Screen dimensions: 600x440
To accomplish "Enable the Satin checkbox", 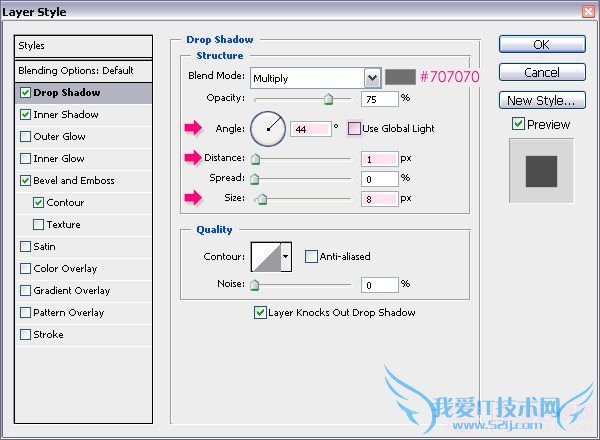I will click(x=25, y=246).
